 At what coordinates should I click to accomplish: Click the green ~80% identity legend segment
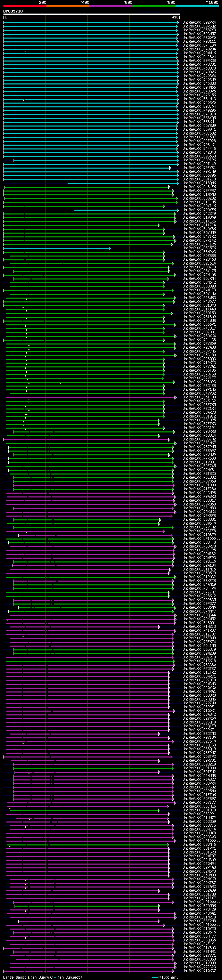click(x=154, y=6)
